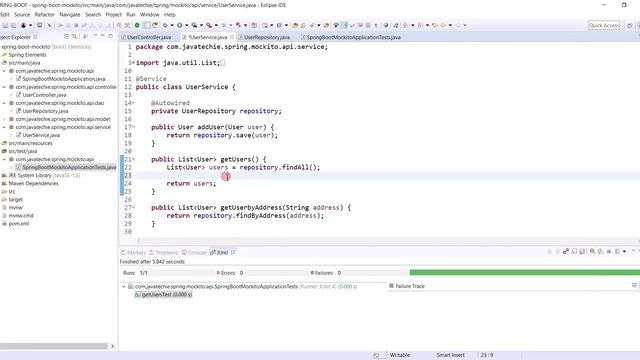Toggle folding of the getUsers method at line 21
The image size is (640, 360).
[x=133, y=159]
